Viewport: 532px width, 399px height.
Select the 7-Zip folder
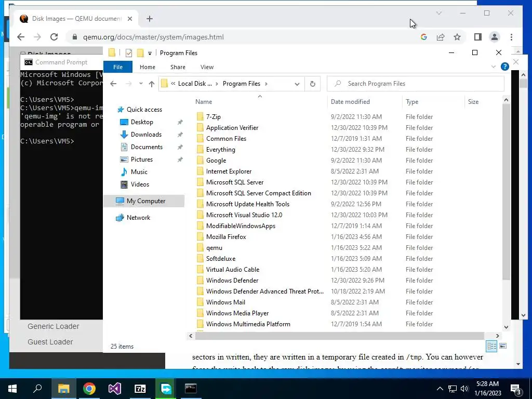click(214, 117)
